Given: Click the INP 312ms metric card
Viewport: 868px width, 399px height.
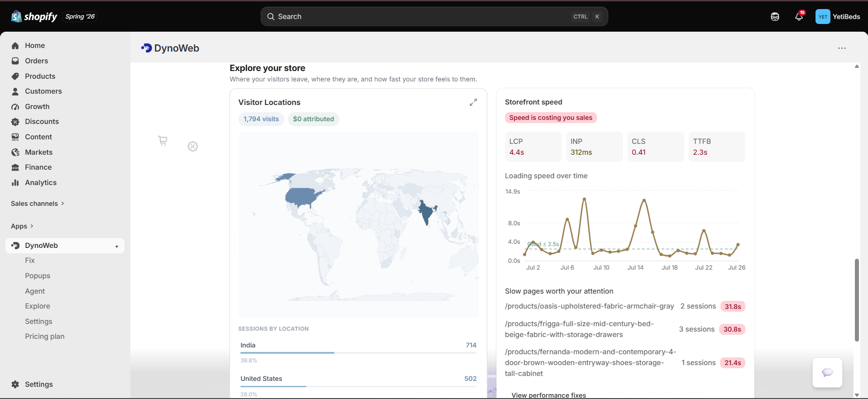Looking at the screenshot, I should point(594,147).
